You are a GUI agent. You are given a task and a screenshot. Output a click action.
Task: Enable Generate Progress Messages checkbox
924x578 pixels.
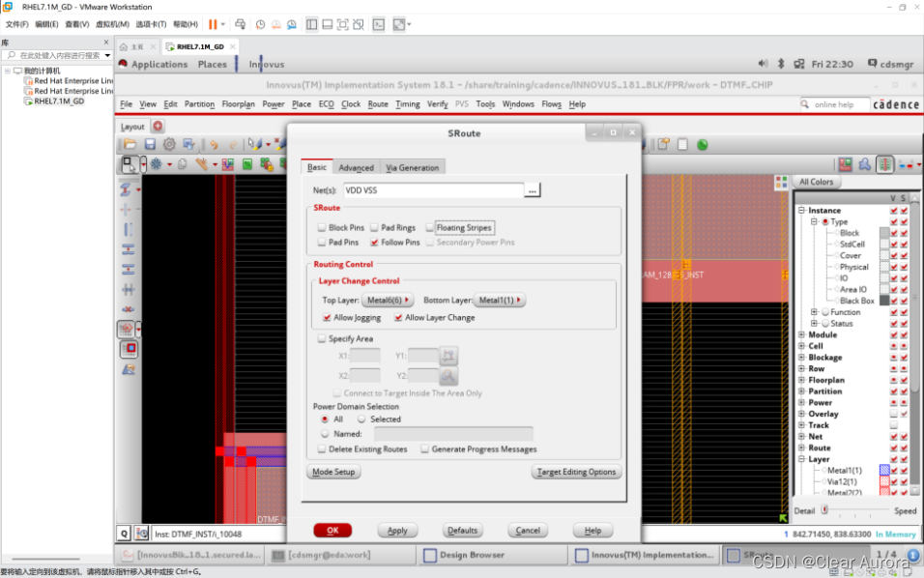coord(424,449)
